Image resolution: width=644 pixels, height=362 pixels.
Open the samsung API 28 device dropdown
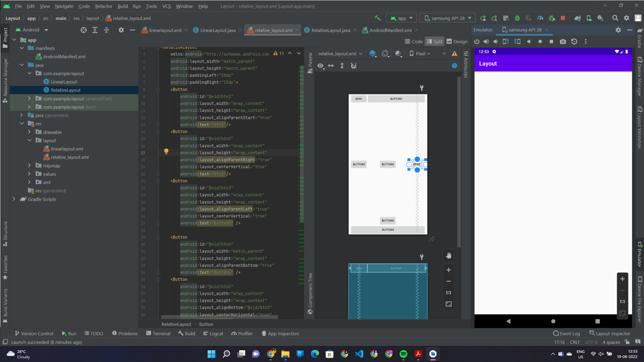[448, 18]
